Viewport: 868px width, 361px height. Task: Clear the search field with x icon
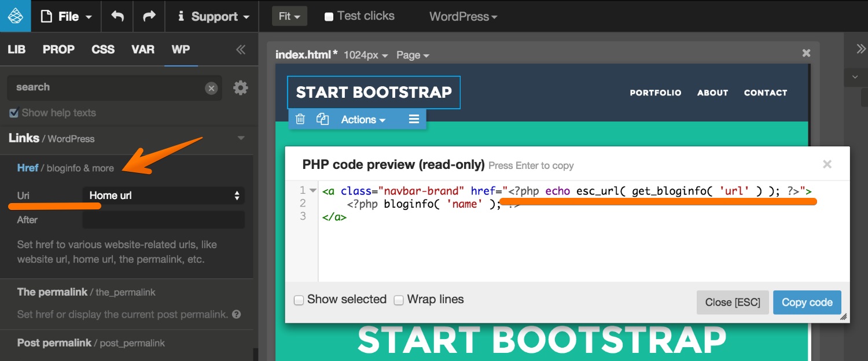pyautogui.click(x=211, y=88)
